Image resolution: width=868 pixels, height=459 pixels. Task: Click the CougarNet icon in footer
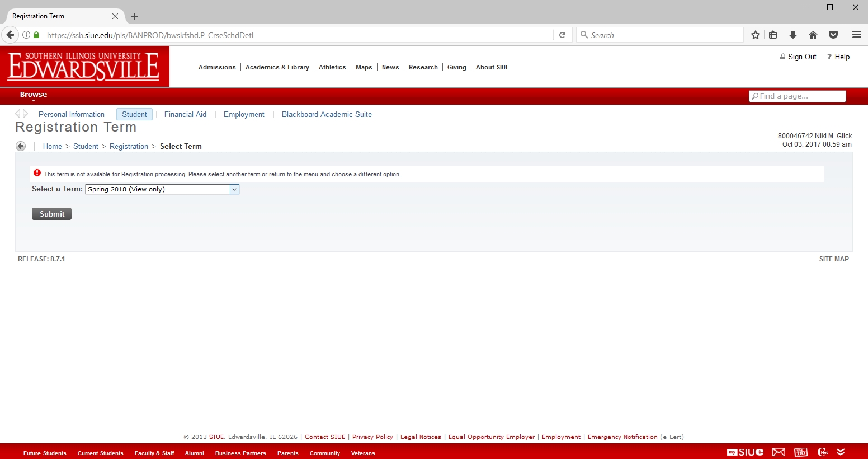[x=823, y=452]
